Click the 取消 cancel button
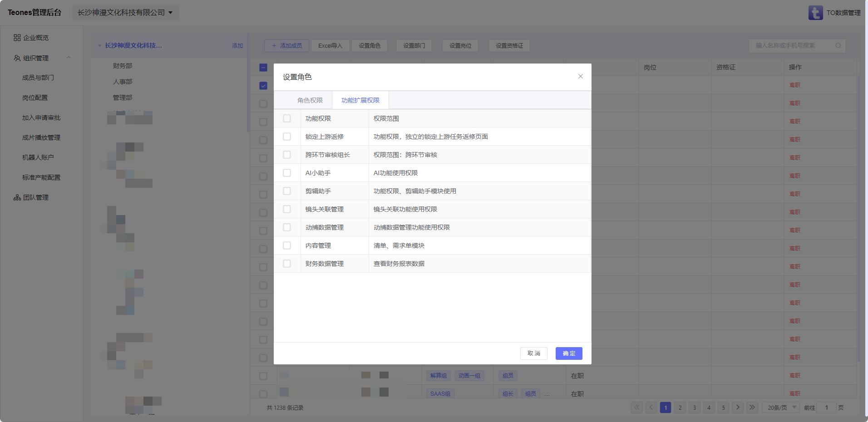 pos(533,353)
